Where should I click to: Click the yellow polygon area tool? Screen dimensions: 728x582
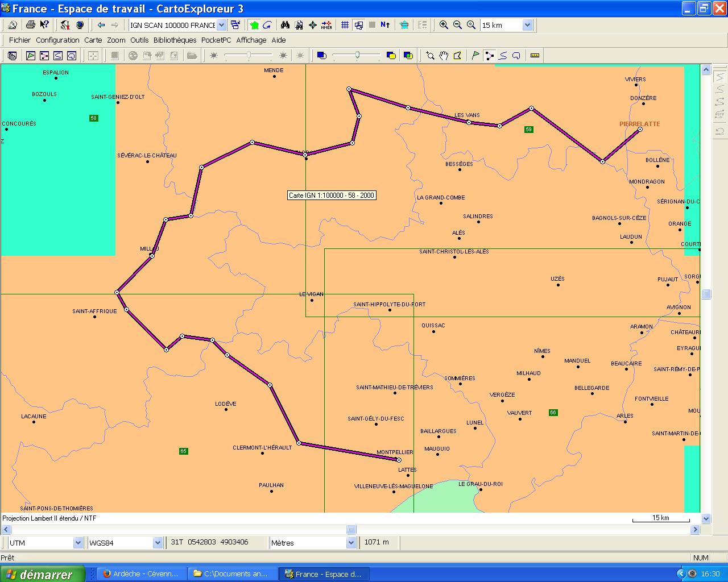point(457,56)
